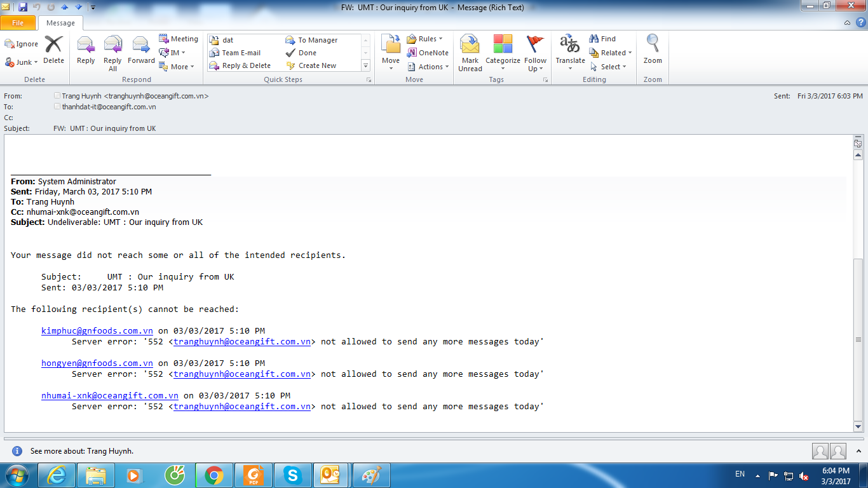Open the Follow Up dropdown
868x488 pixels.
pos(535,53)
